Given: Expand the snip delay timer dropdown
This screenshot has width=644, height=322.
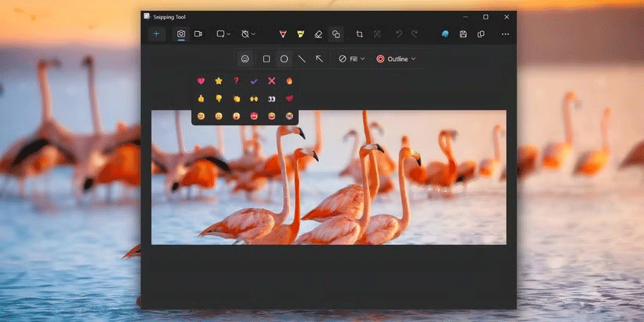Looking at the screenshot, I should pos(248,34).
